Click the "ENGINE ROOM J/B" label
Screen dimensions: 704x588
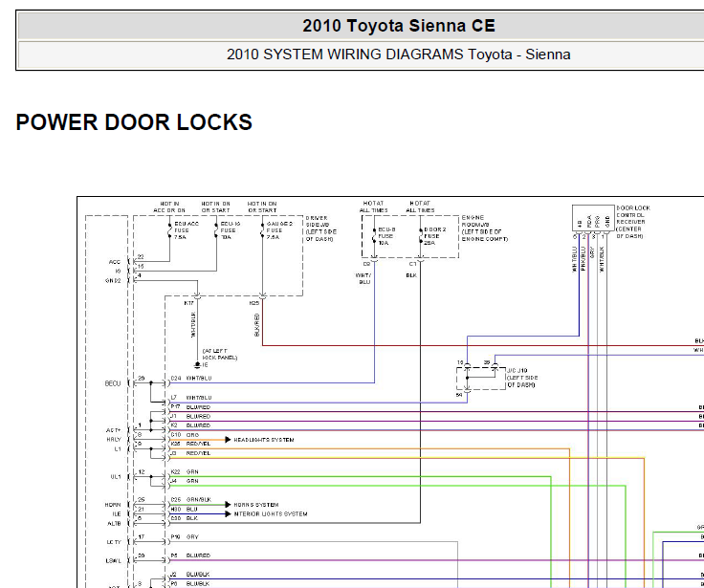(x=475, y=221)
